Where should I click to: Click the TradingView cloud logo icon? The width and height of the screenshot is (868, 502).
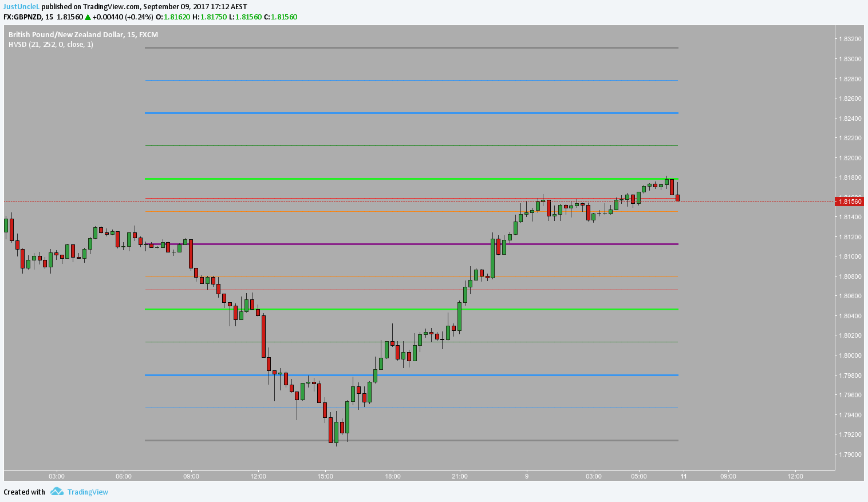coord(56,492)
